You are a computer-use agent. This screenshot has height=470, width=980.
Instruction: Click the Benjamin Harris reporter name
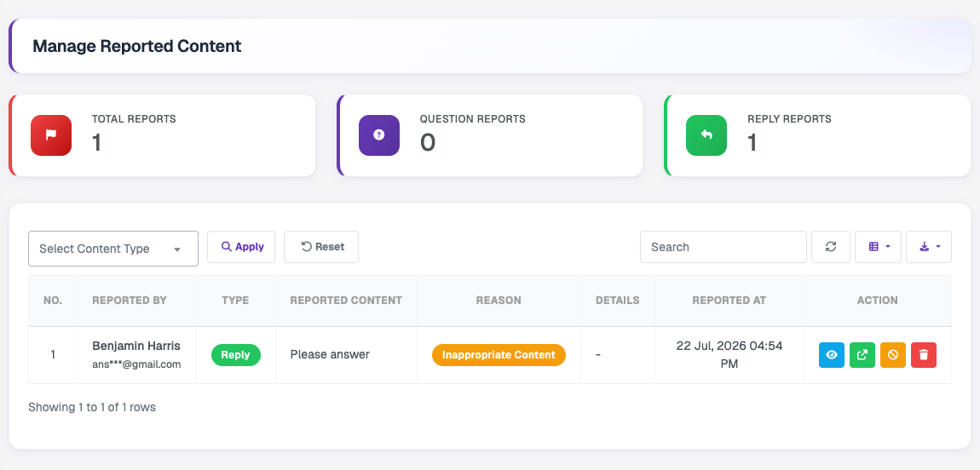click(x=136, y=346)
